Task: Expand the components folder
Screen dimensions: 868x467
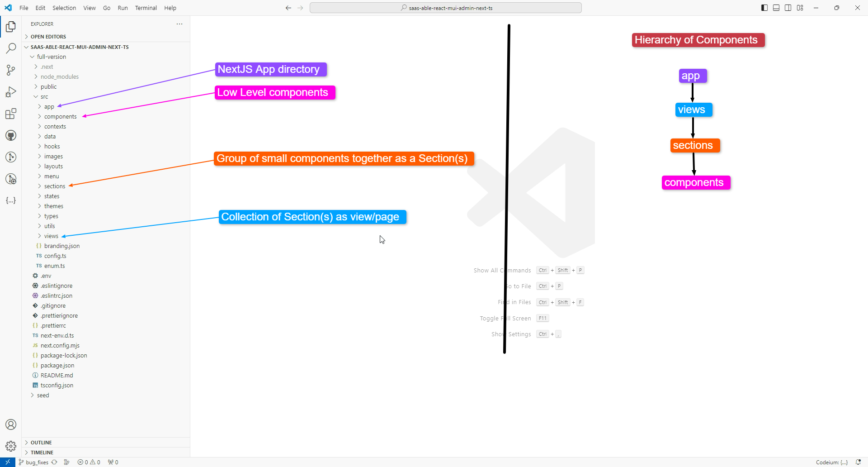Action: point(106,117)
